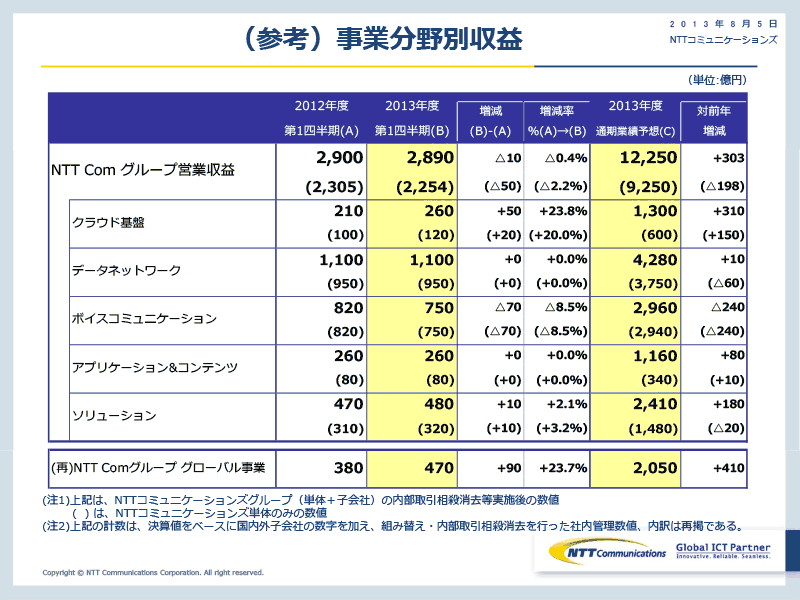The image size is (800, 600).
Task: Click the value 2,890
Action: click(430, 158)
